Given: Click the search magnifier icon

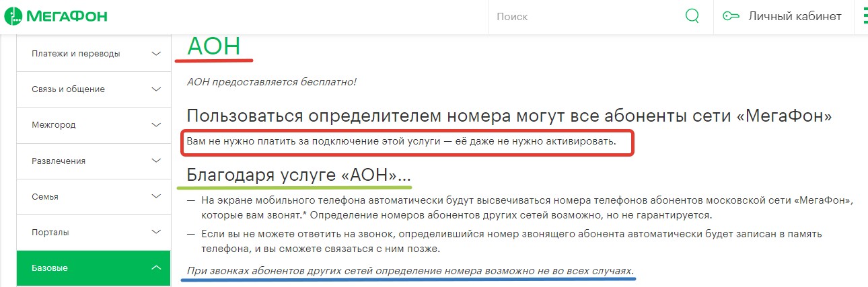Looking at the screenshot, I should 692,16.
